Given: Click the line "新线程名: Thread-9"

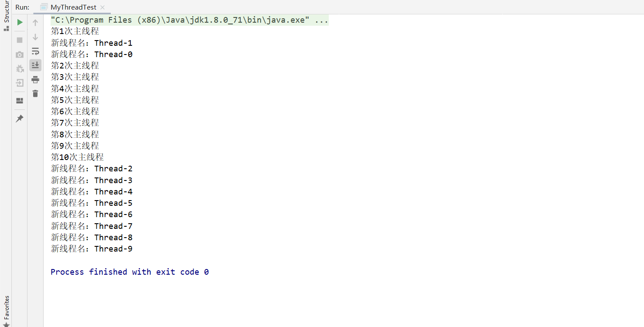Looking at the screenshot, I should [x=92, y=249].
